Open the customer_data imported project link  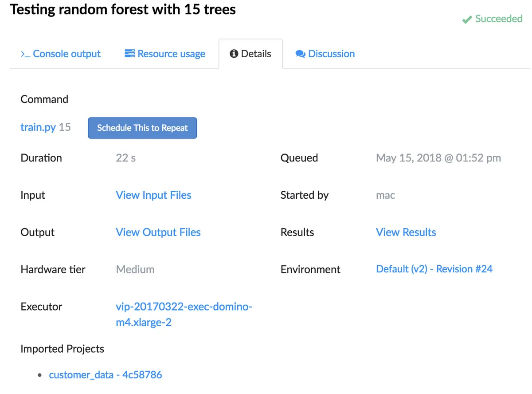106,374
